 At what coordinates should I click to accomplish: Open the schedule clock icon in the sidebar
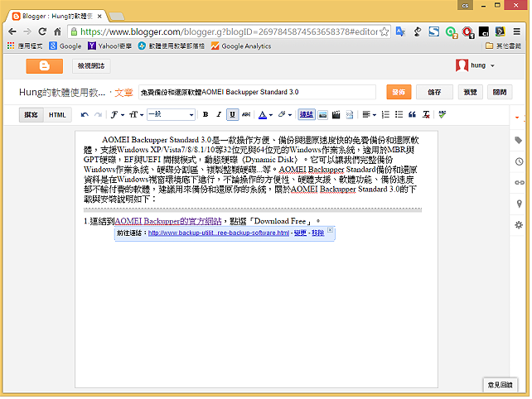(519, 161)
